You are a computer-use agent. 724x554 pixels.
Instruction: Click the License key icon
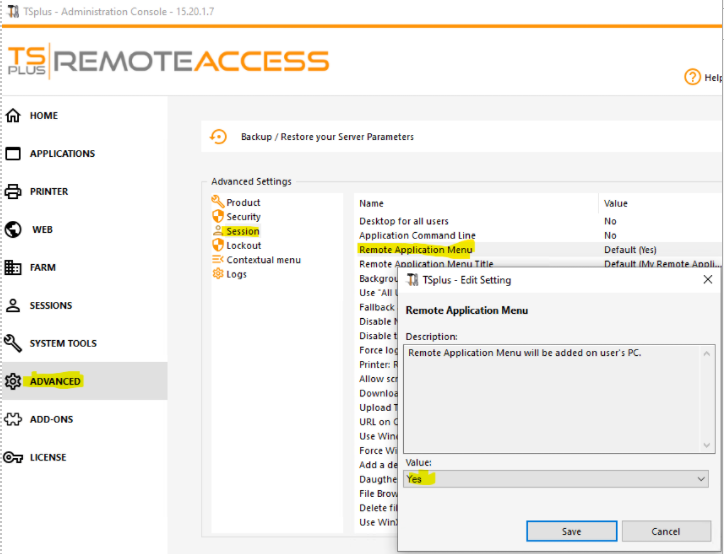[13, 458]
